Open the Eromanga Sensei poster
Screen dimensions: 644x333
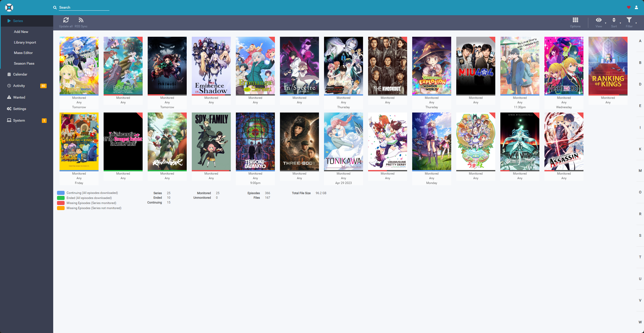(255, 66)
